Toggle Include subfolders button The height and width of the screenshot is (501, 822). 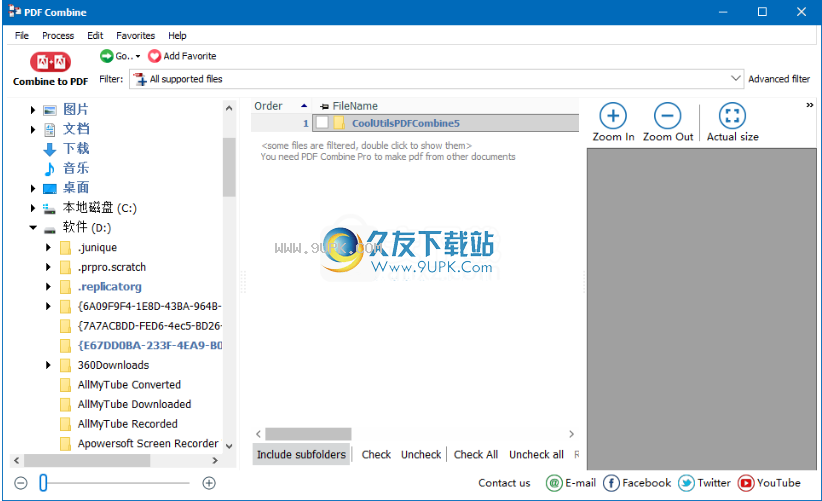click(301, 454)
